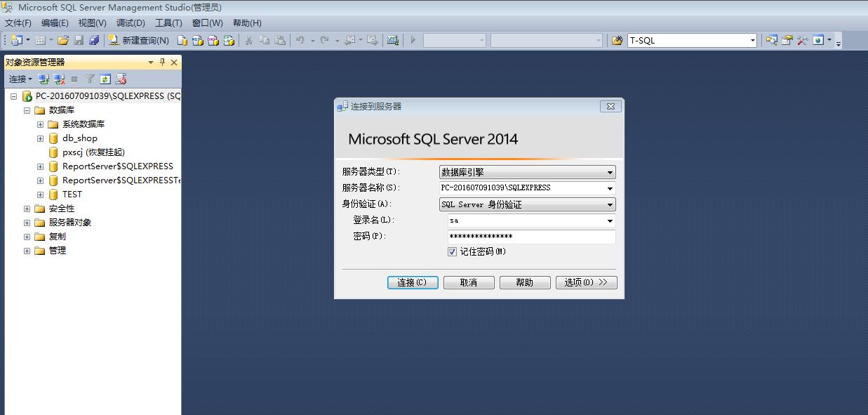Click the Activity Monitor toolbar icon
Screen dimensions: 868x415
click(x=393, y=41)
